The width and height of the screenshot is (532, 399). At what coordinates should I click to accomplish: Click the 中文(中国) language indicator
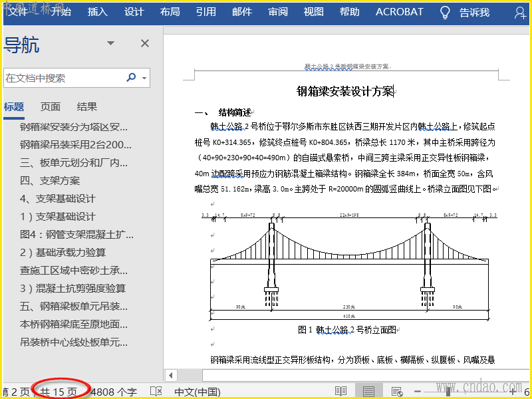coord(198,392)
